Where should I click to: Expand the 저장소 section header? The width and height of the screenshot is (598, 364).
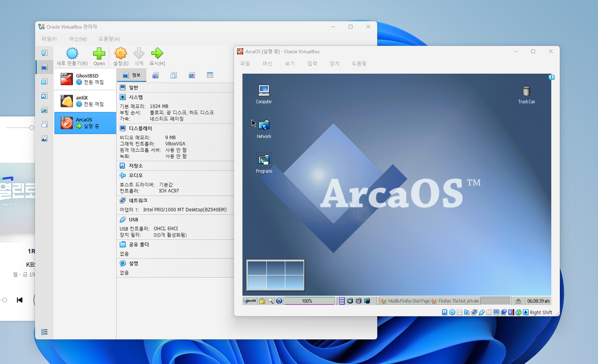[175, 166]
